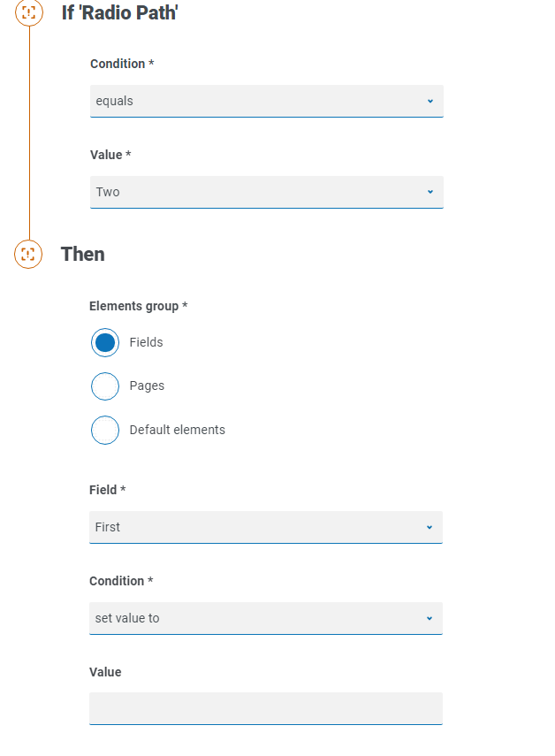Screen dimensions: 555x756
Task: Click the chevron arrow on the 'First' dropdown
Action: pyautogui.click(x=430, y=527)
